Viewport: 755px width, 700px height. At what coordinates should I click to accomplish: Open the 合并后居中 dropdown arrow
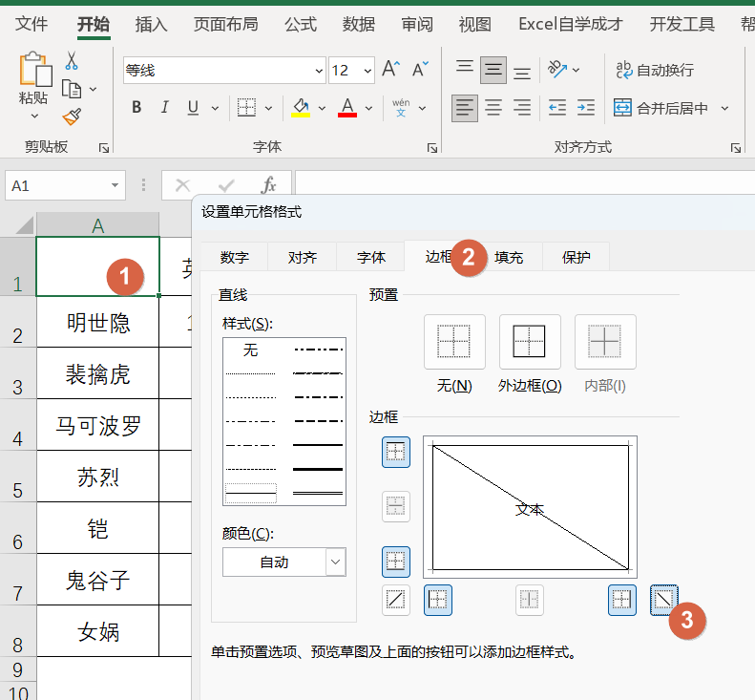tap(724, 109)
